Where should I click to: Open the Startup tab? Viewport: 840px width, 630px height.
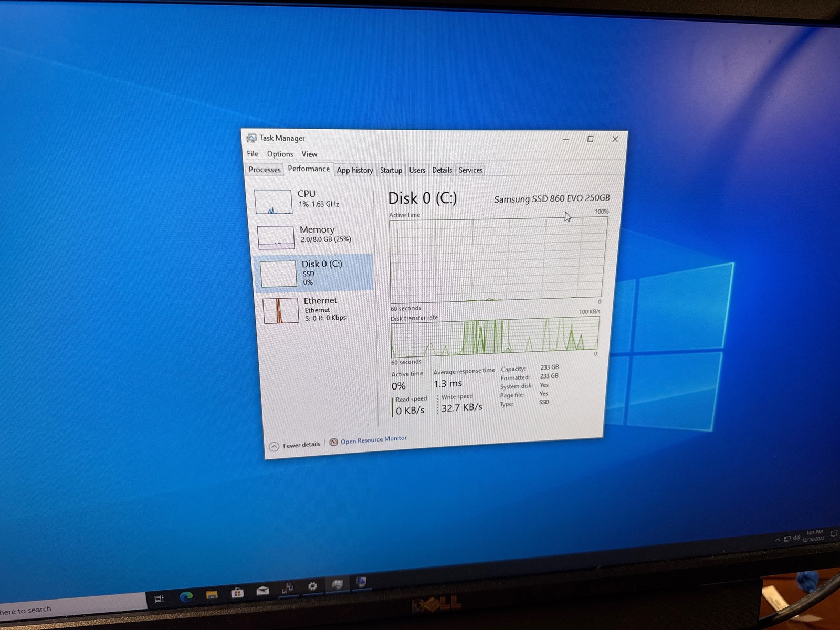[391, 170]
